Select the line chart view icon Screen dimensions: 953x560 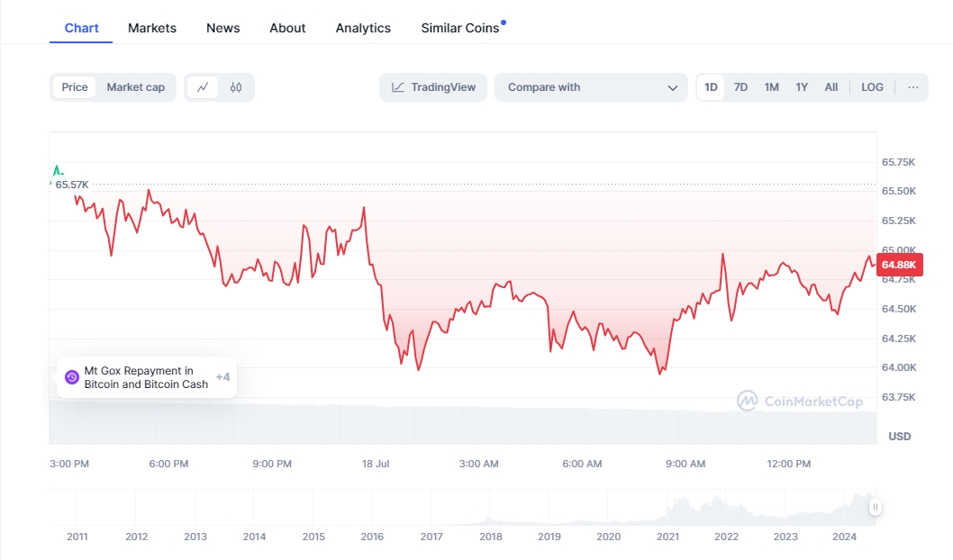[203, 87]
